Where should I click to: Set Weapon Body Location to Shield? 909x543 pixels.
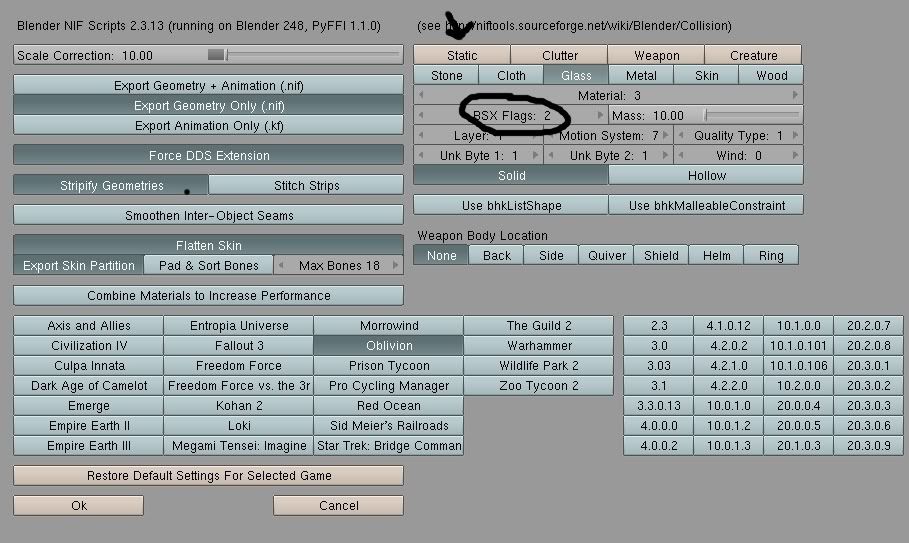(661, 256)
